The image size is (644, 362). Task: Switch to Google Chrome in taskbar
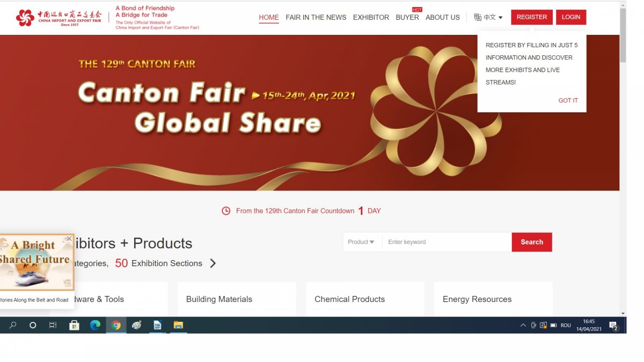(116, 325)
